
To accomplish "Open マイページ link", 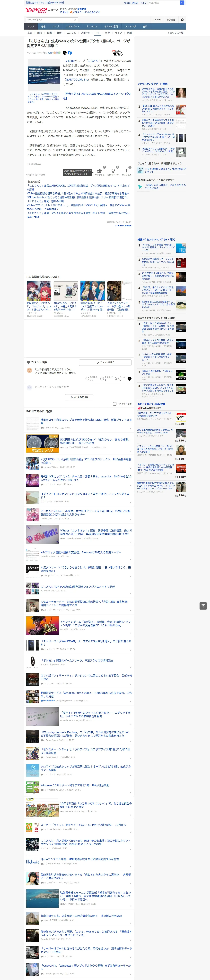I will pos(157,19).
